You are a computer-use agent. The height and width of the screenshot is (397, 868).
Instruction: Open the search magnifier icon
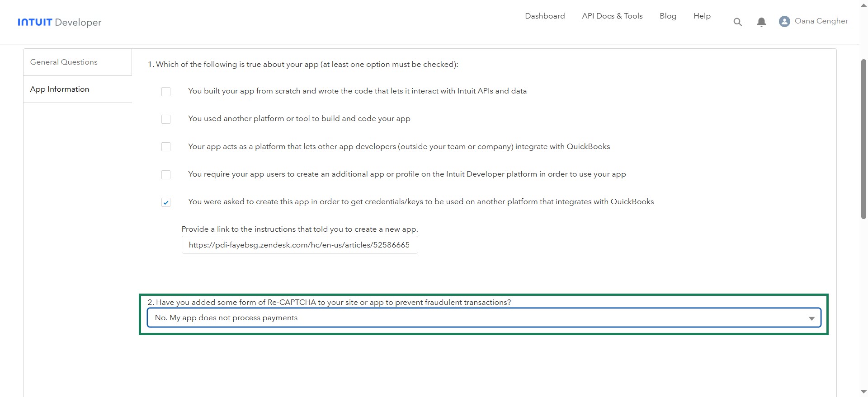tap(737, 22)
